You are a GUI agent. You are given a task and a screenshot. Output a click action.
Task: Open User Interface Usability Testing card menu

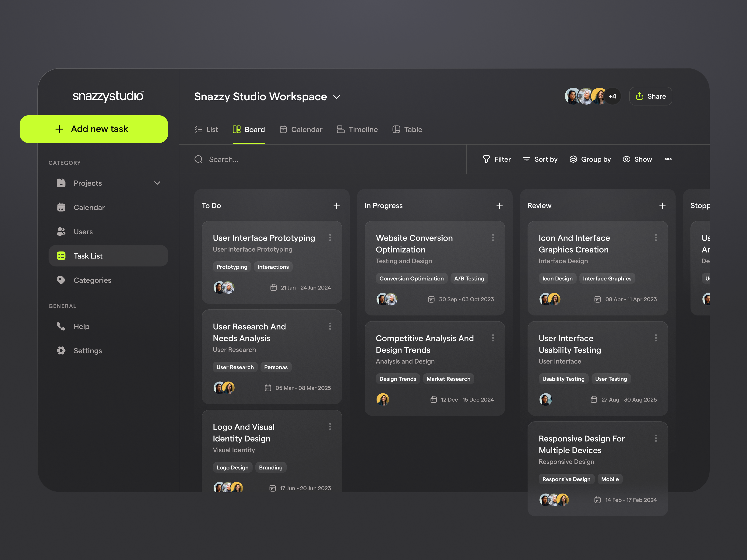(x=656, y=338)
